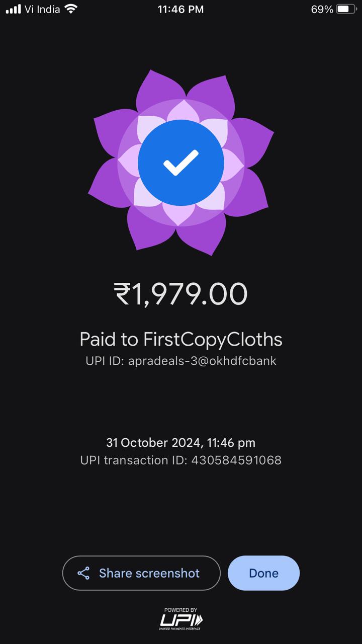The width and height of the screenshot is (362, 644).
Task: Share screenshot of the payment
Action: pyautogui.click(x=141, y=573)
